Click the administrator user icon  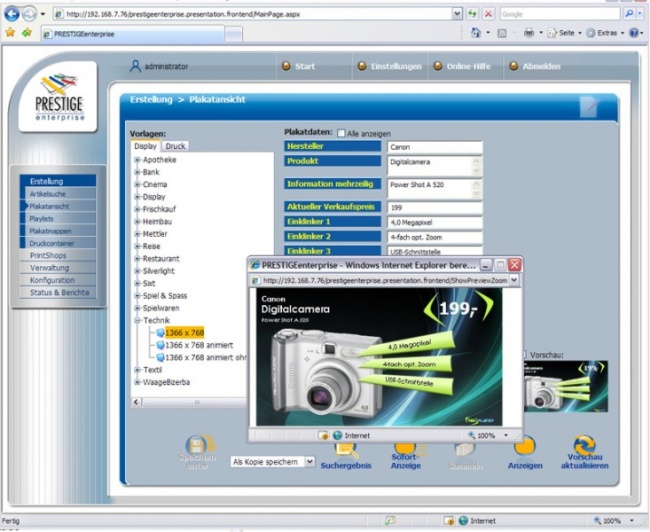click(x=135, y=66)
